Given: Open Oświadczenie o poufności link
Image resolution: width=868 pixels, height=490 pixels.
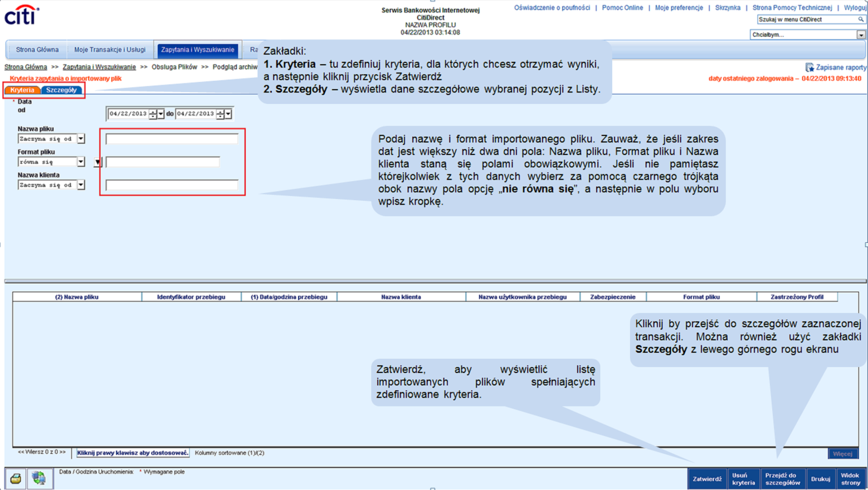Looking at the screenshot, I should tap(552, 8).
